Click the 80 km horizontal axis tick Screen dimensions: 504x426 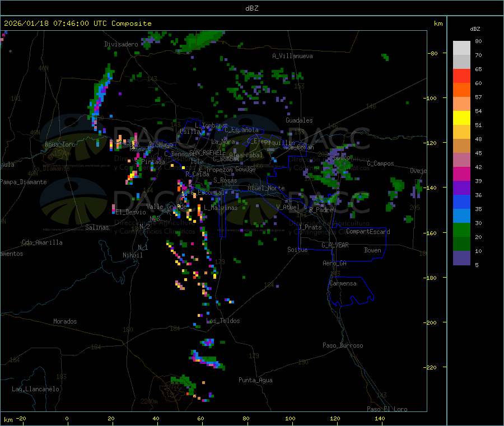[246, 418]
